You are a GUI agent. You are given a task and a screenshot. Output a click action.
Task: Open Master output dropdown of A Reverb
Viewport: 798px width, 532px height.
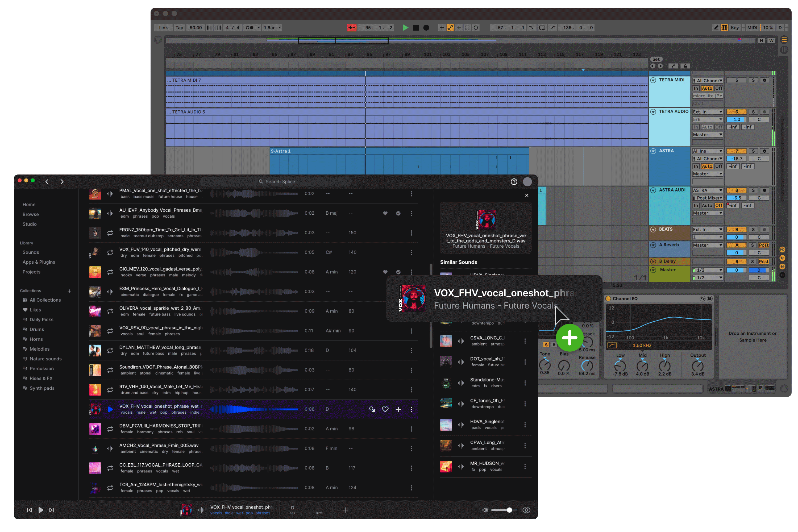(707, 245)
